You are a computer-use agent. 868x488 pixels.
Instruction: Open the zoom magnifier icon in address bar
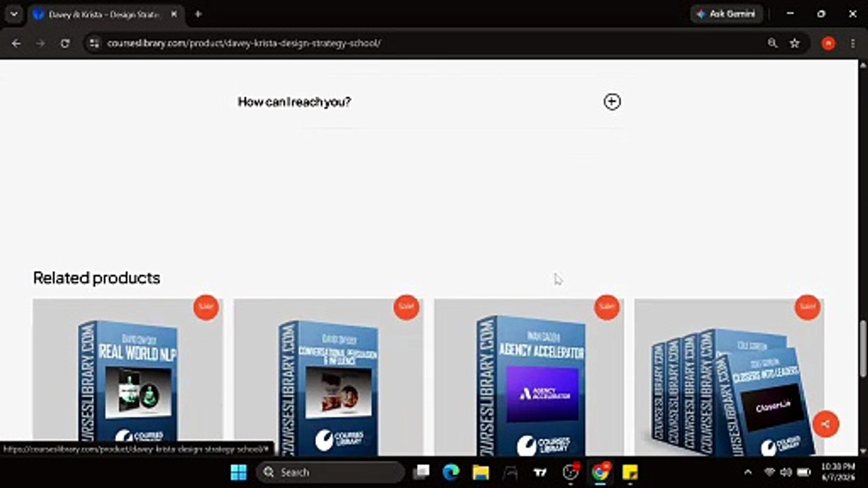[772, 43]
